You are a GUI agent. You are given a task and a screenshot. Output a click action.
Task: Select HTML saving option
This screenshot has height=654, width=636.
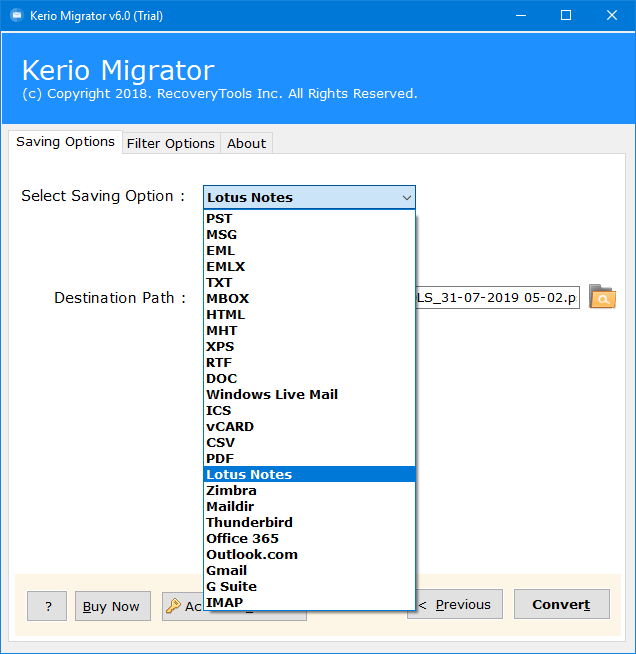pyautogui.click(x=309, y=314)
